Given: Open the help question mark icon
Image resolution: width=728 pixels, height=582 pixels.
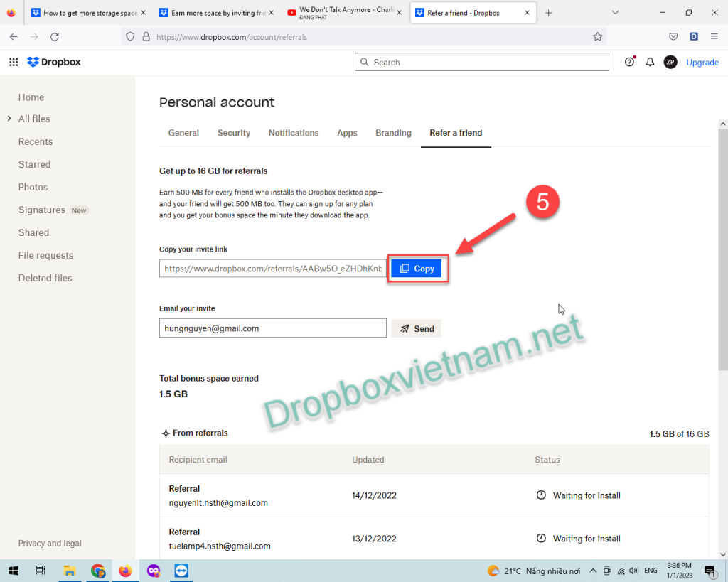Looking at the screenshot, I should tap(630, 62).
